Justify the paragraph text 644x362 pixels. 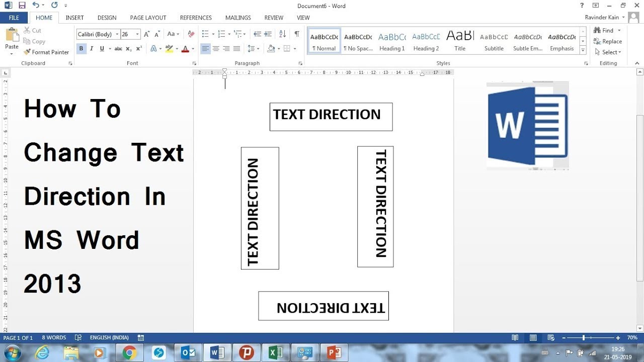pyautogui.click(x=236, y=49)
